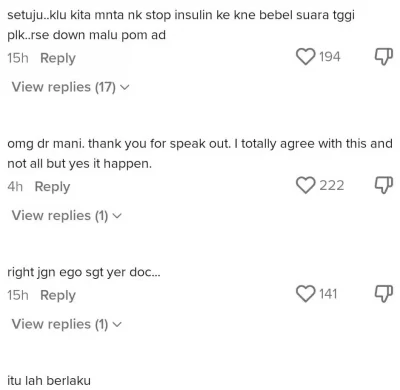Image resolution: width=400 pixels, height=390 pixels.
Task: Click the 'setuju..klu kita' comment text
Action: [181, 25]
